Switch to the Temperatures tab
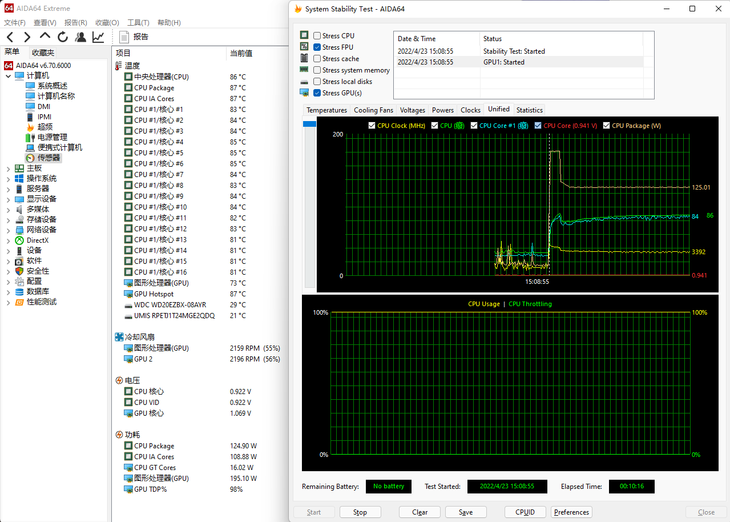 click(326, 110)
